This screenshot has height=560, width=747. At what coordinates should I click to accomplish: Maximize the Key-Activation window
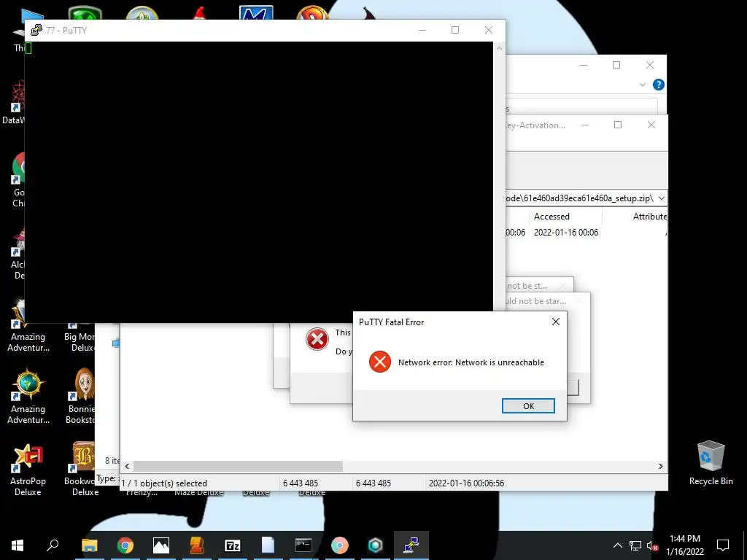click(618, 125)
